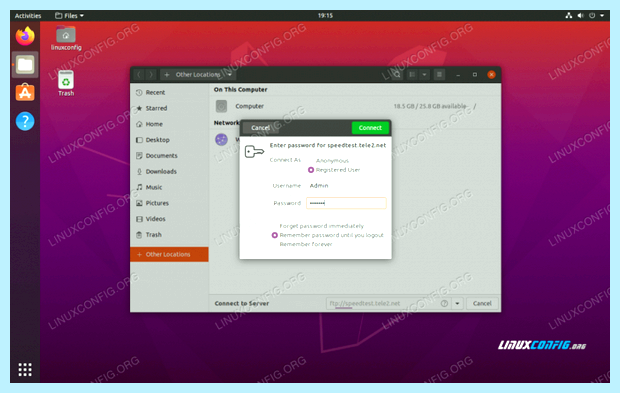Expand the system menu arrow
Screen dimensions: 620x393
[602, 15]
